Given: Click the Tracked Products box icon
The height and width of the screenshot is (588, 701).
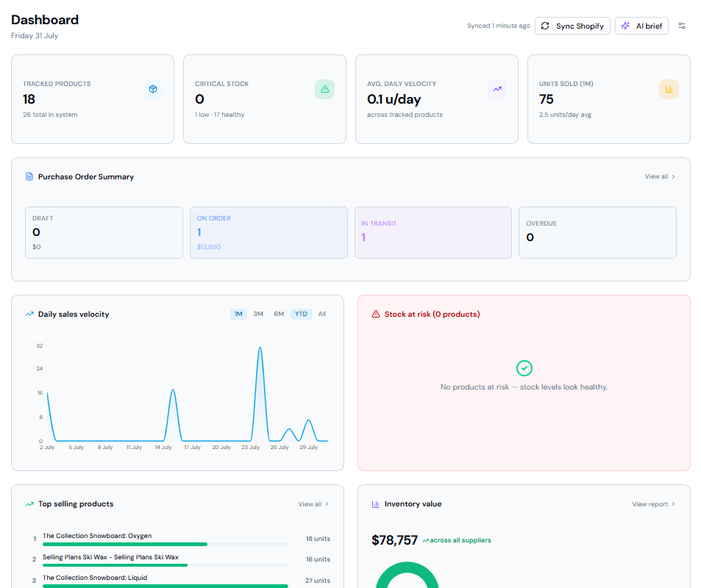Looking at the screenshot, I should [153, 89].
